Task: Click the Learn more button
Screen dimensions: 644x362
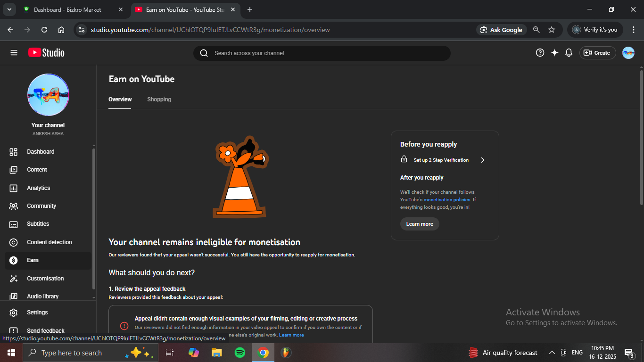Action: coord(420,224)
